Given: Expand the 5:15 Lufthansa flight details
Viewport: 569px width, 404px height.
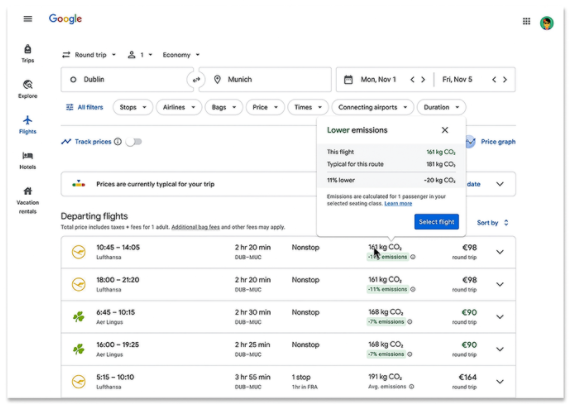Looking at the screenshot, I should (500, 381).
